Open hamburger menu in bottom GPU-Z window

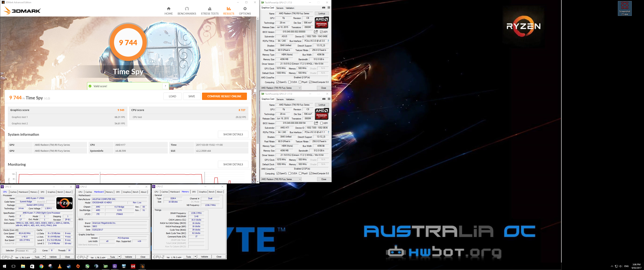pyautogui.click(x=329, y=99)
